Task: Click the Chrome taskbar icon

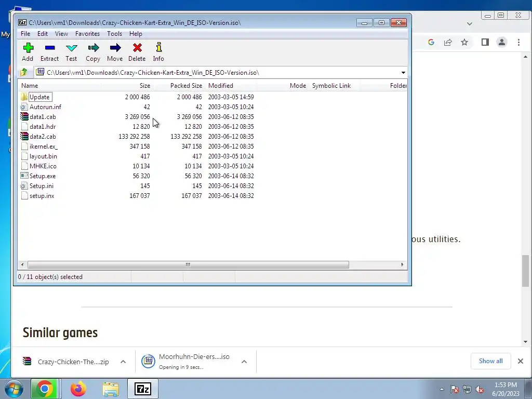Action: [45, 389]
